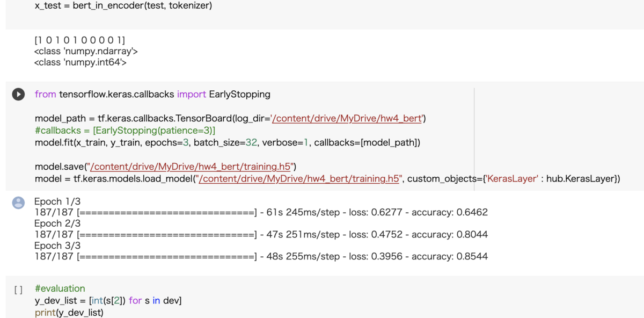
Task: Click the EarlyStopping import line
Action: click(x=152, y=95)
